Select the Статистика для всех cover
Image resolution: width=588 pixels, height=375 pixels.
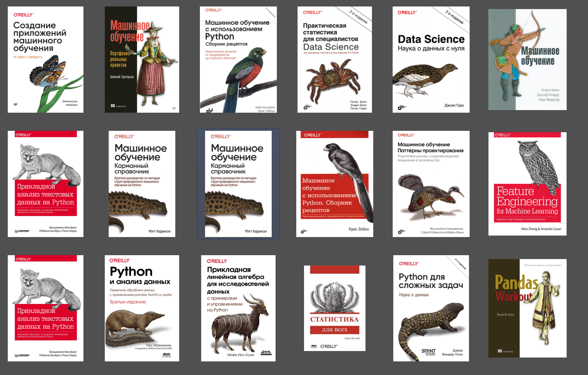click(335, 308)
